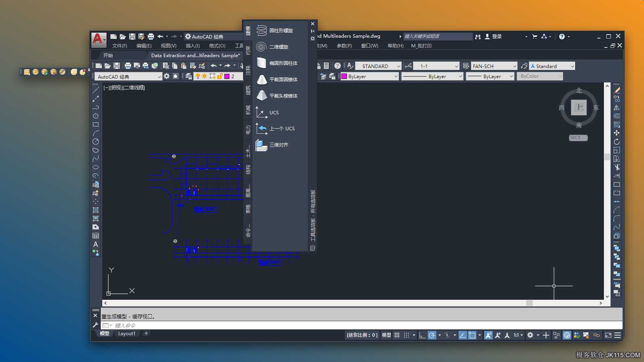644x362 pixels.
Task: Click the magenta layer color swatch
Action: [x=227, y=76]
